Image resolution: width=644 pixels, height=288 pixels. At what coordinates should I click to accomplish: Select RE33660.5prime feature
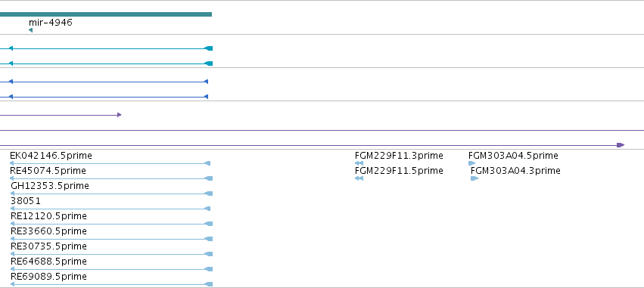coord(48,231)
